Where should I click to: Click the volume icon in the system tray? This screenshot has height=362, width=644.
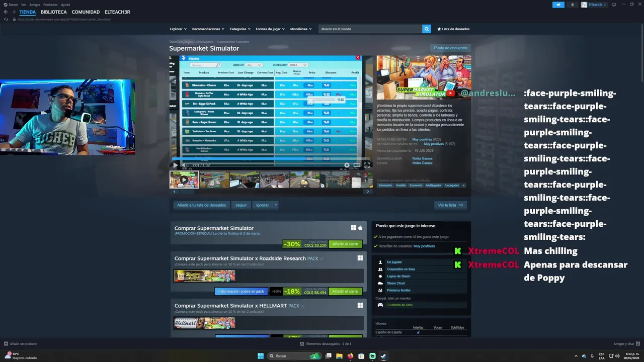tap(617, 356)
